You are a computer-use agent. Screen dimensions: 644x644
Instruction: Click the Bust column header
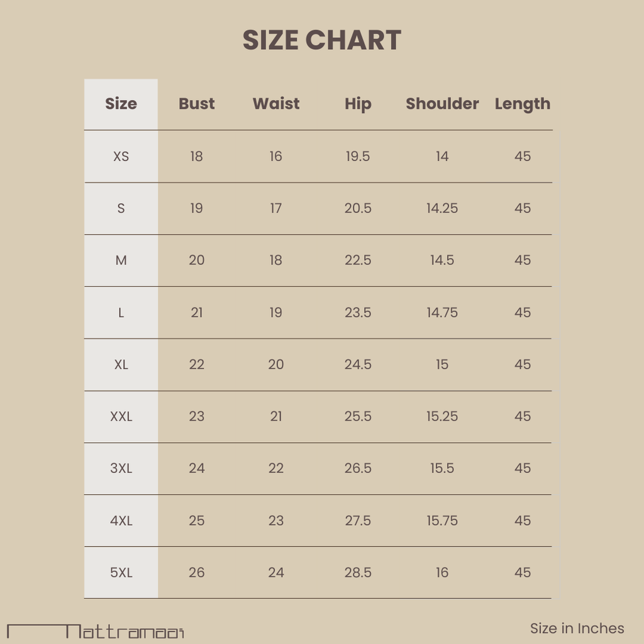pyautogui.click(x=196, y=104)
